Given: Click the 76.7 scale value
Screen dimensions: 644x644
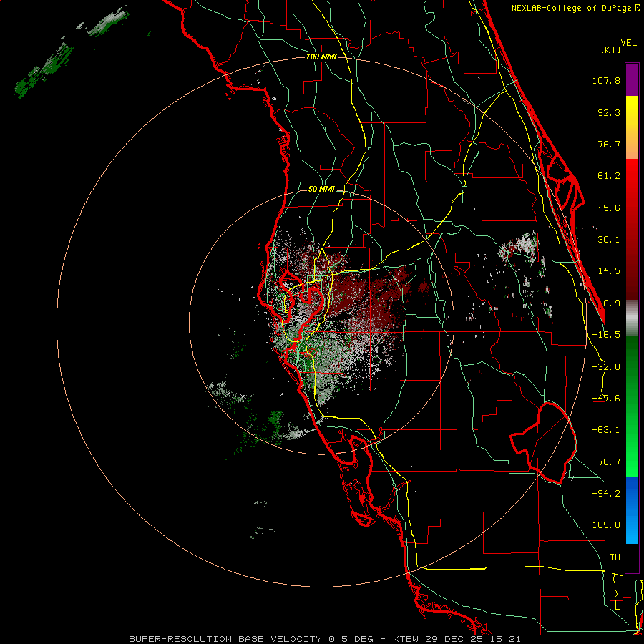Looking at the screenshot, I should (x=609, y=144).
